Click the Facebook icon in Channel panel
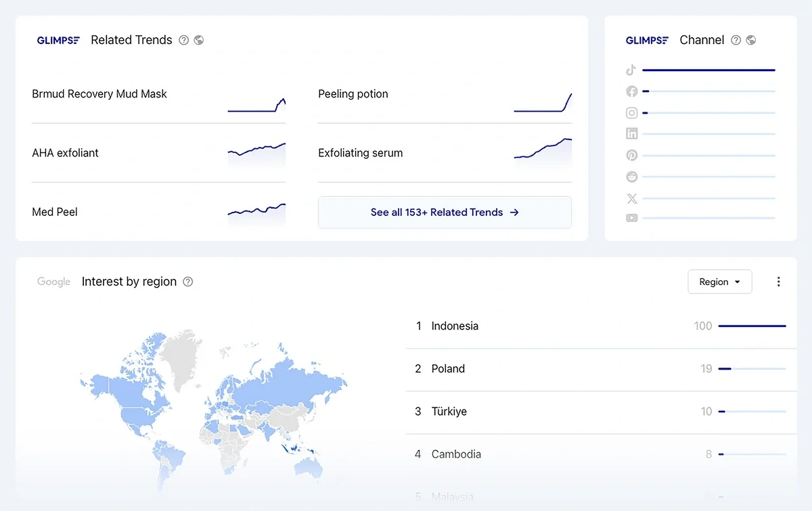 (x=631, y=91)
